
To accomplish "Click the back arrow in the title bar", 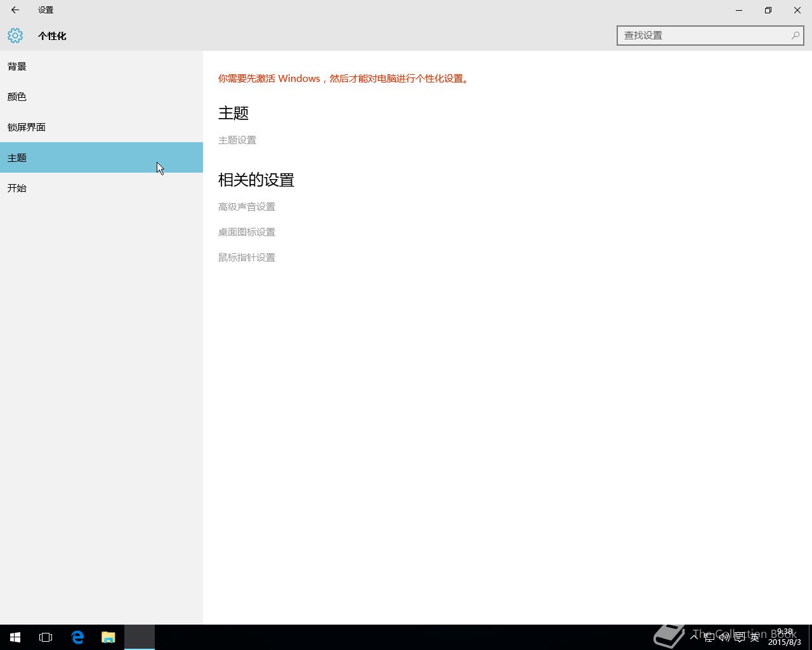I will point(15,10).
